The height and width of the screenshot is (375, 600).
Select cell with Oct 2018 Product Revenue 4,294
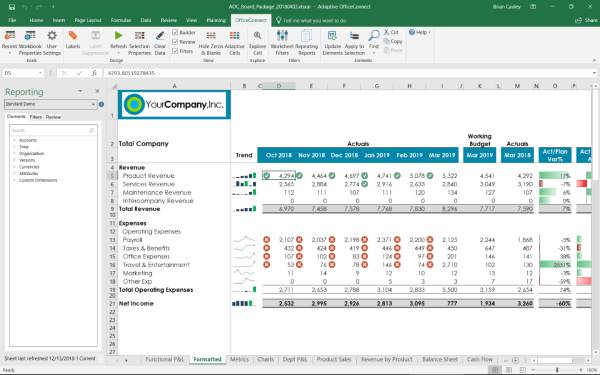pos(279,176)
